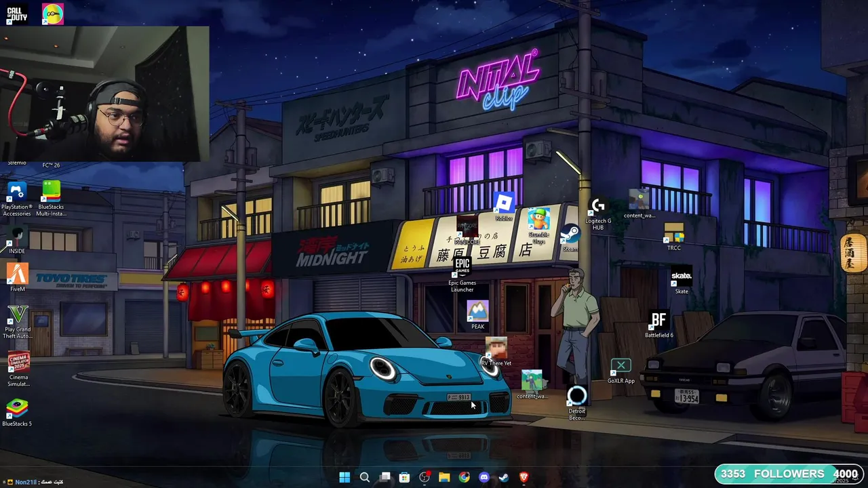Launch the Skate desktop shortcut
The height and width of the screenshot is (488, 868).
tap(681, 281)
